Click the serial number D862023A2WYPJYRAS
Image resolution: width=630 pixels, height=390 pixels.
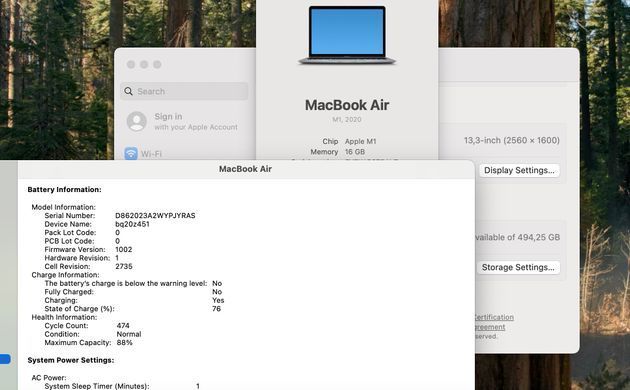pos(155,216)
